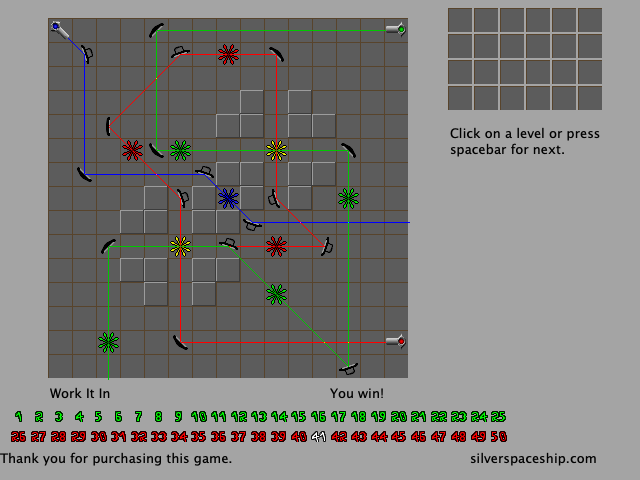The height and width of the screenshot is (480, 640).
Task: Select the green flower on the diagonal green beam
Action: (x=276, y=294)
